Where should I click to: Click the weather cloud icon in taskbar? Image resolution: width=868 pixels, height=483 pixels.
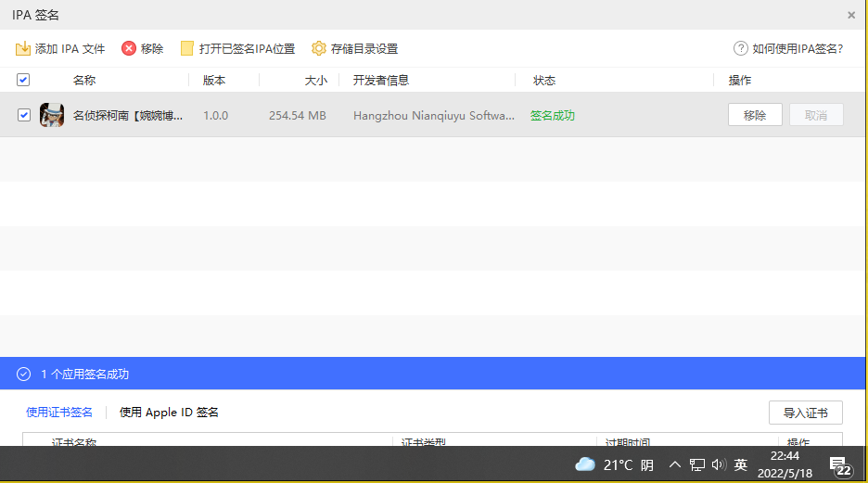585,464
